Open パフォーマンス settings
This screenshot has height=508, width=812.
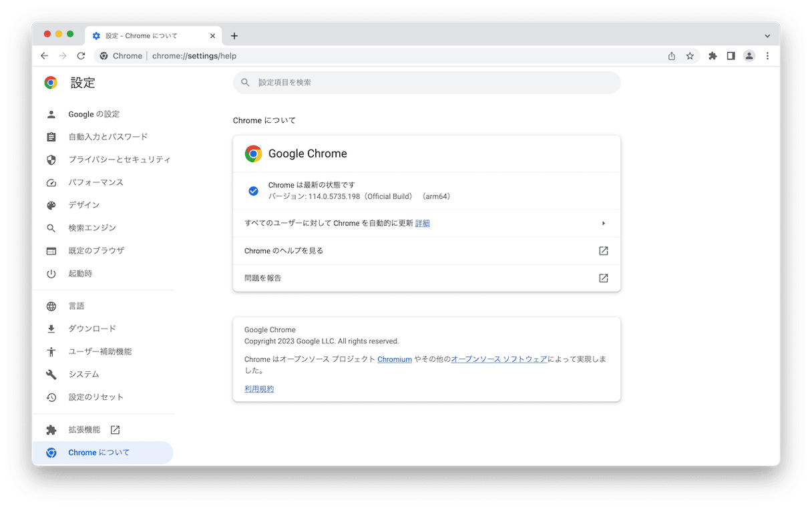[102, 182]
